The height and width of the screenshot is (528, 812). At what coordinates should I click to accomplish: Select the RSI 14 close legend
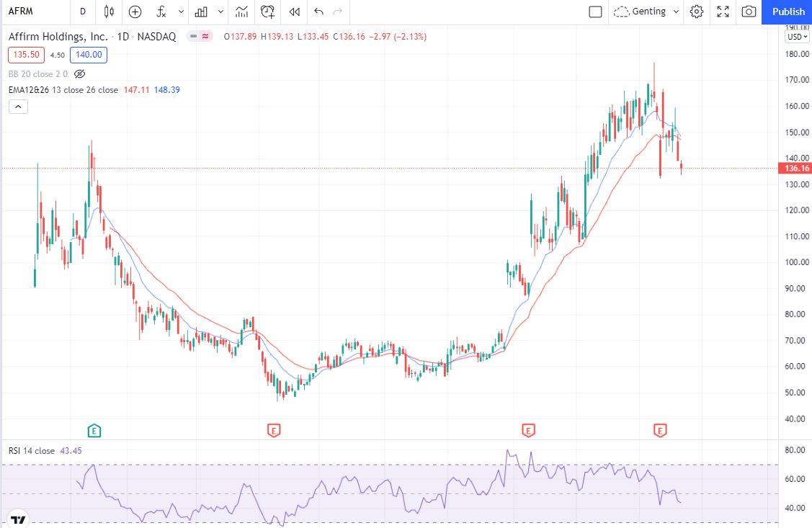point(31,451)
